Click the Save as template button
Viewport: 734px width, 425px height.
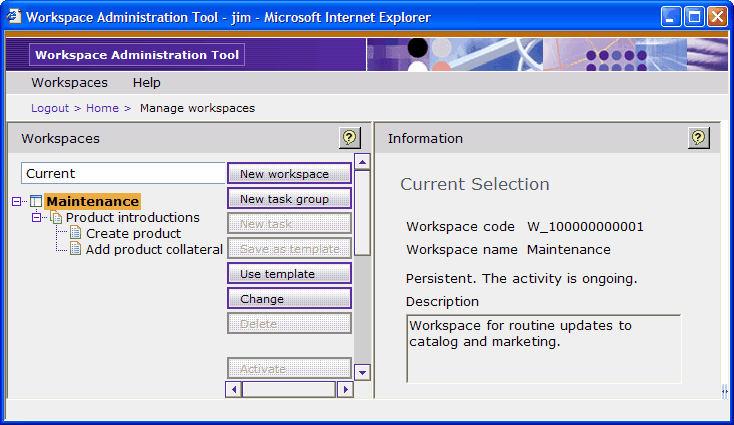click(289, 249)
